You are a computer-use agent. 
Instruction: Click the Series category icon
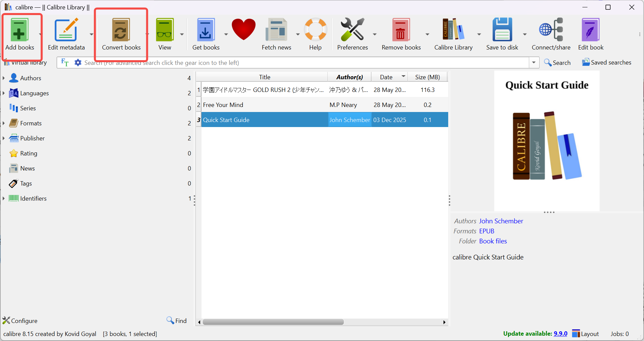(x=14, y=108)
